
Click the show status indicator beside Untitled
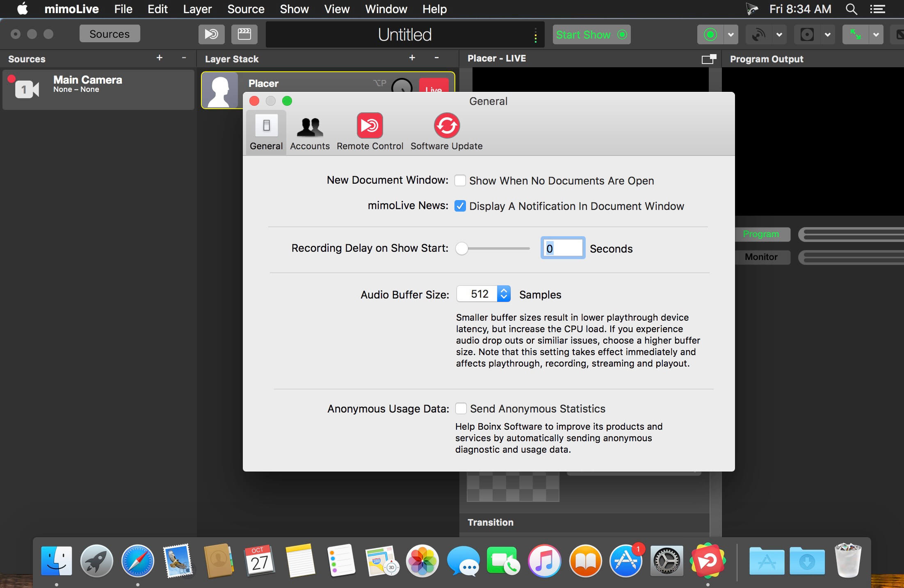click(535, 35)
